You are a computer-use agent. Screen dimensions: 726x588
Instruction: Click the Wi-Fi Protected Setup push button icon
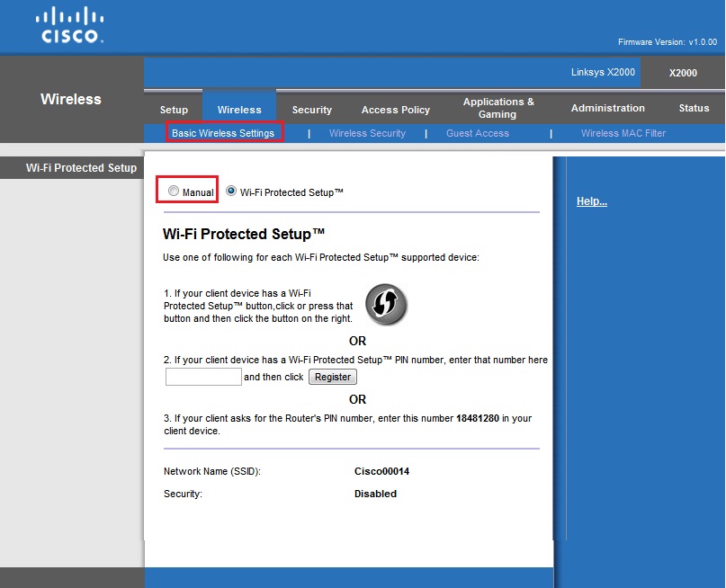(386, 305)
